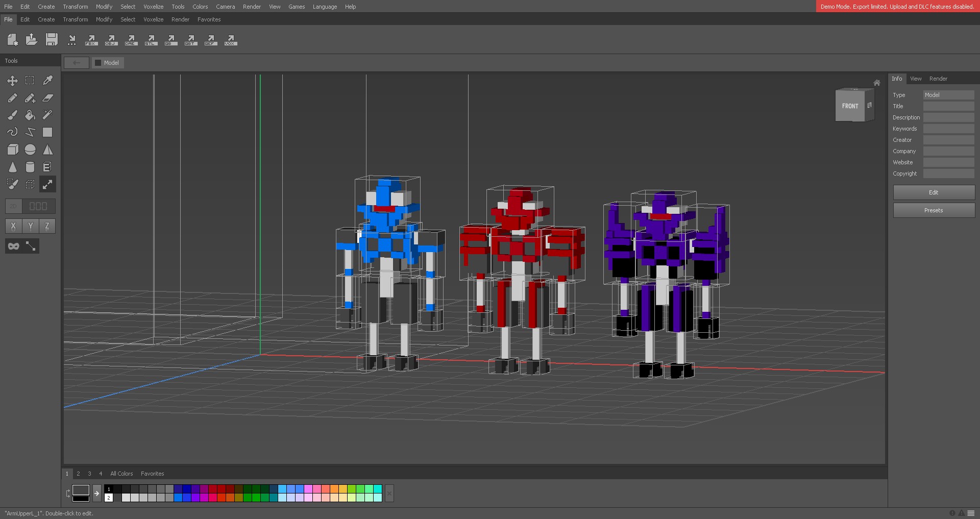Select the Sphere shape tool
Image resolution: width=980 pixels, height=519 pixels.
coord(30,150)
